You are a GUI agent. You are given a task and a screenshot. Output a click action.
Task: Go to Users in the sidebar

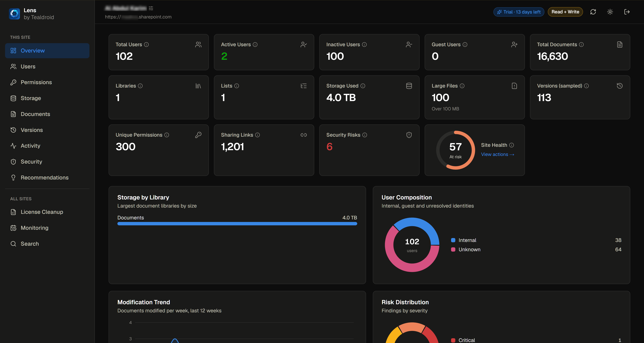pyautogui.click(x=47, y=67)
